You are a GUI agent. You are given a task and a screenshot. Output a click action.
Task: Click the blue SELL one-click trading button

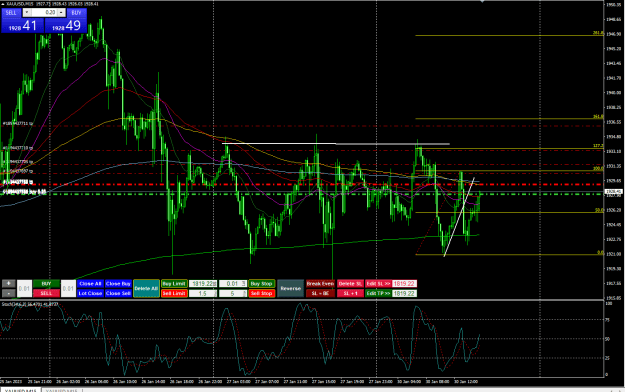coord(11,13)
